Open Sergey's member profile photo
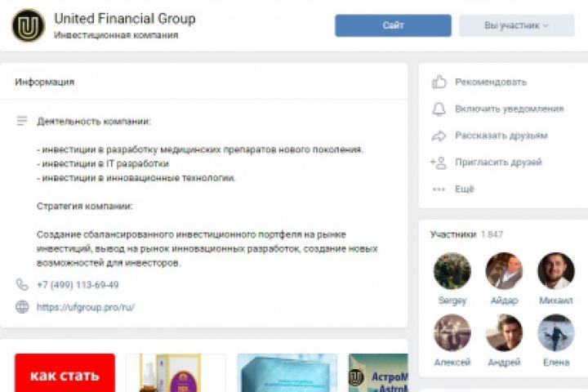This screenshot has width=588, height=392. (x=452, y=271)
